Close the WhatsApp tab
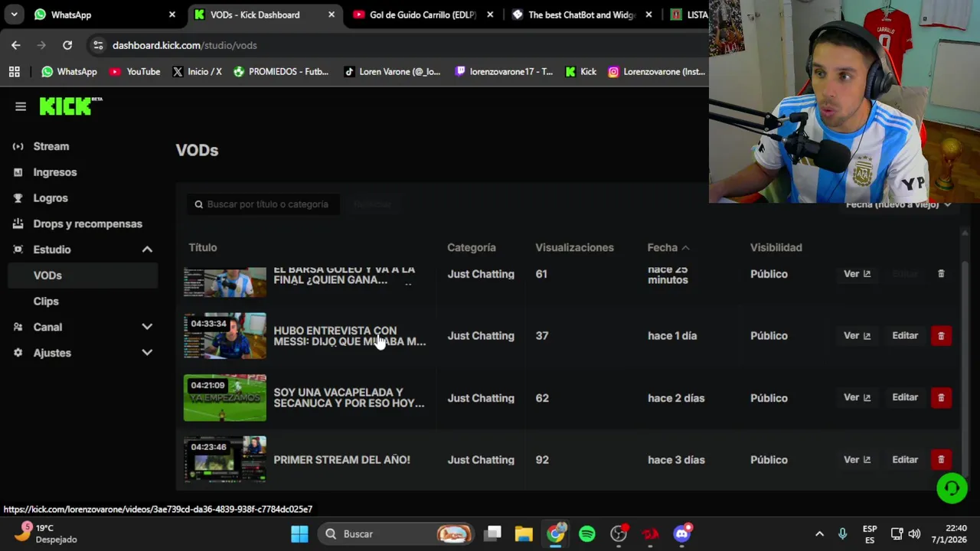 [171, 15]
